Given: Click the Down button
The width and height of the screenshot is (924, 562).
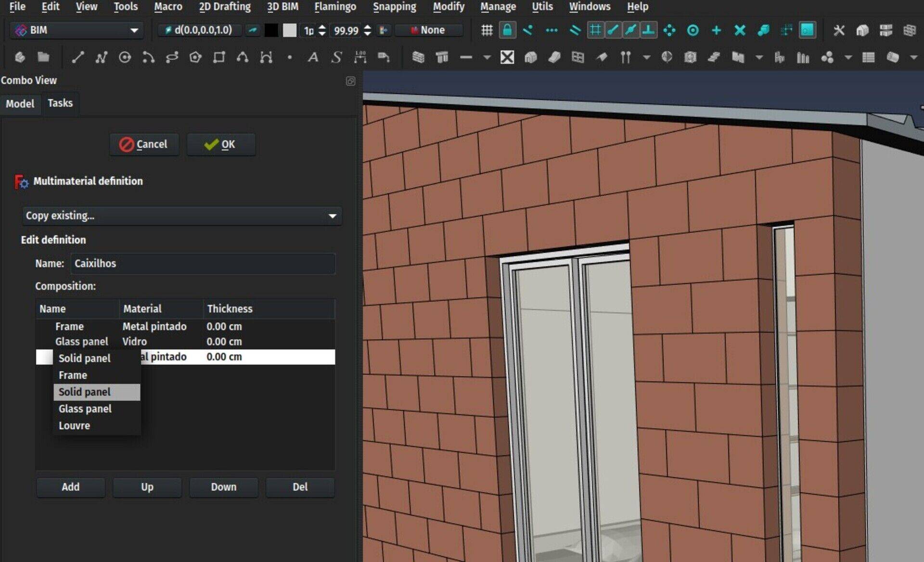Looking at the screenshot, I should pyautogui.click(x=224, y=487).
